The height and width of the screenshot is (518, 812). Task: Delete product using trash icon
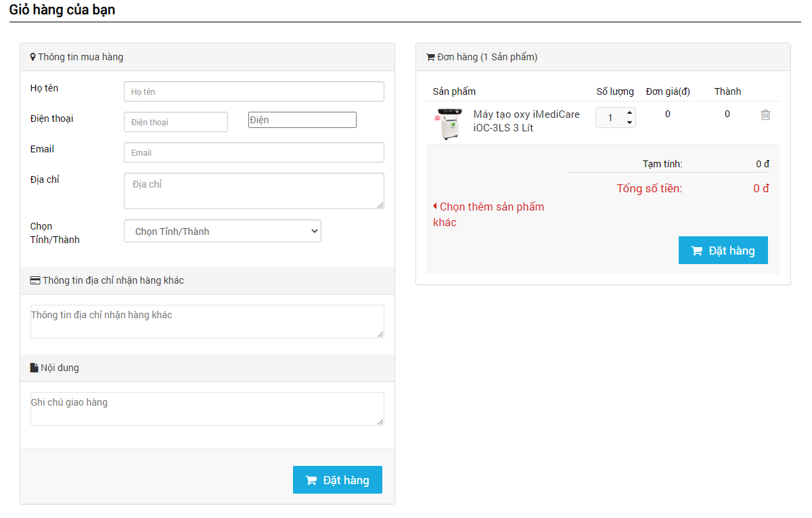(x=765, y=115)
